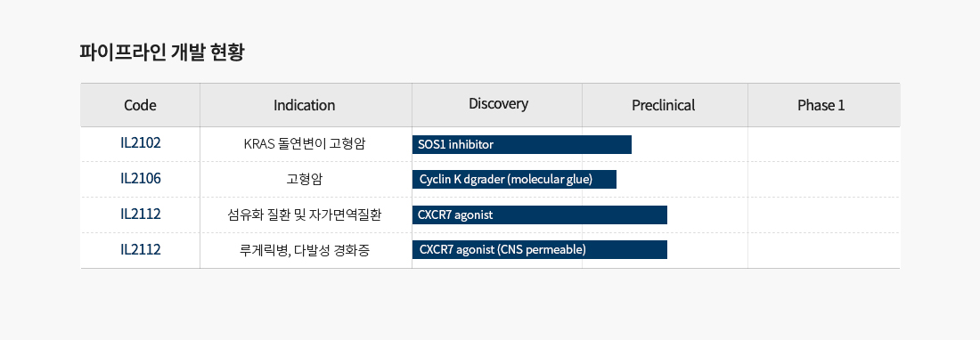The height and width of the screenshot is (340, 980).
Task: Open the IL2102 pipeline code
Action: (x=141, y=143)
